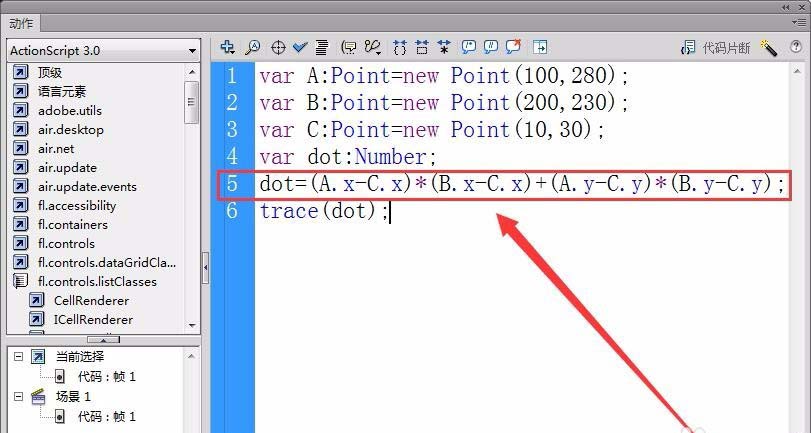Collapse between braces icon
Viewport: 811px width, 433px height.
coord(399,48)
